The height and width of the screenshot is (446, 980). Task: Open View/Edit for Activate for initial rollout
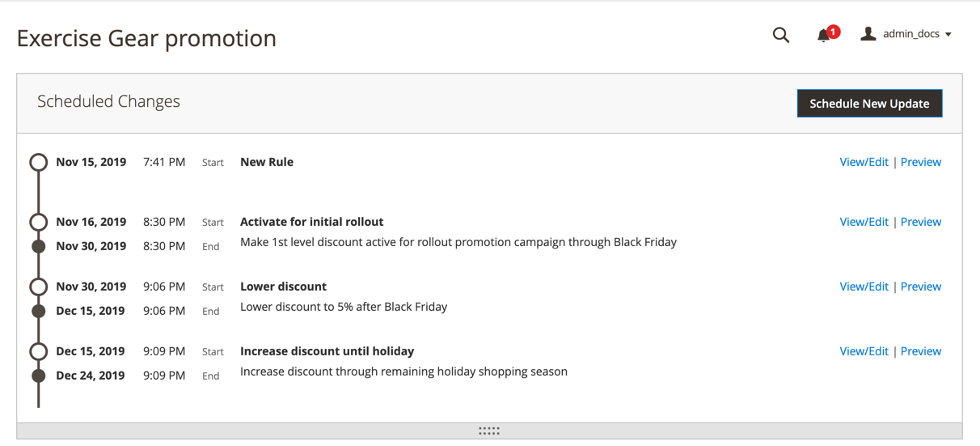[x=864, y=222]
